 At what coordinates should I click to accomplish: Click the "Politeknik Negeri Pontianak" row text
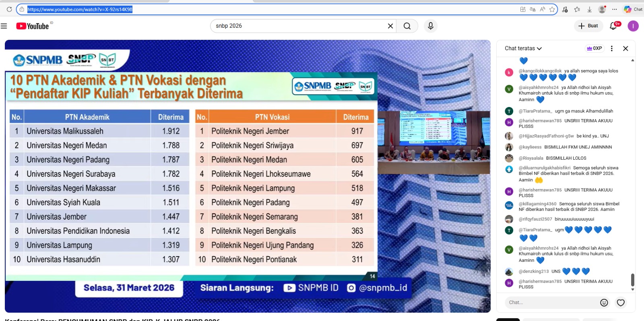coord(254,259)
